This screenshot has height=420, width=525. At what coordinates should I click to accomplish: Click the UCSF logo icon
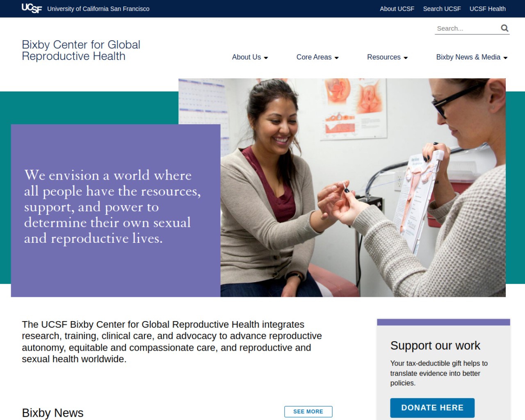click(x=32, y=9)
